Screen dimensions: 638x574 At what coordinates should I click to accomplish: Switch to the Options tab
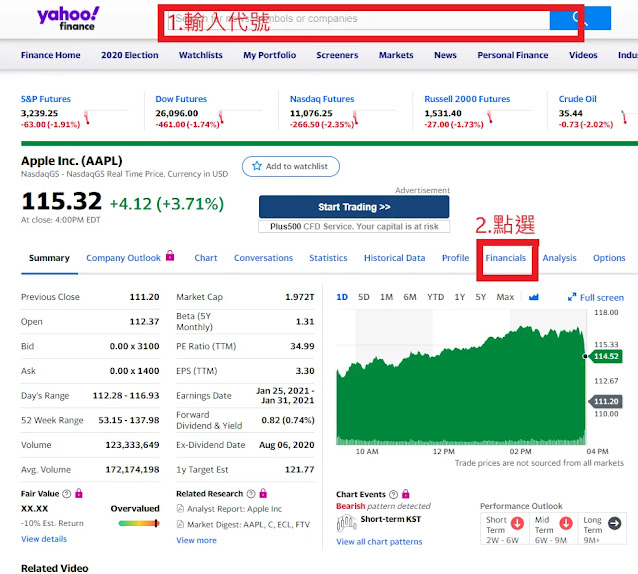[609, 258]
